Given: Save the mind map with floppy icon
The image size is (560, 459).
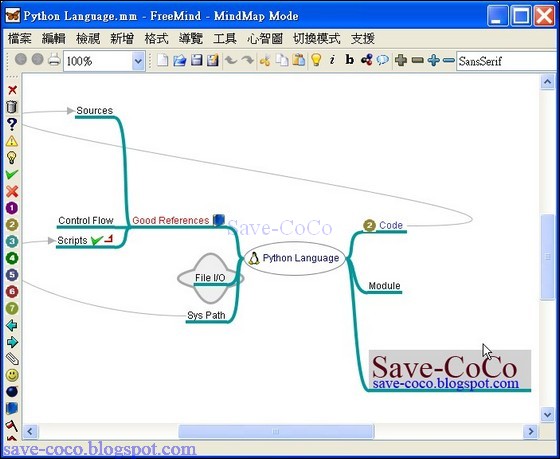Looking at the screenshot, I should pos(196,60).
